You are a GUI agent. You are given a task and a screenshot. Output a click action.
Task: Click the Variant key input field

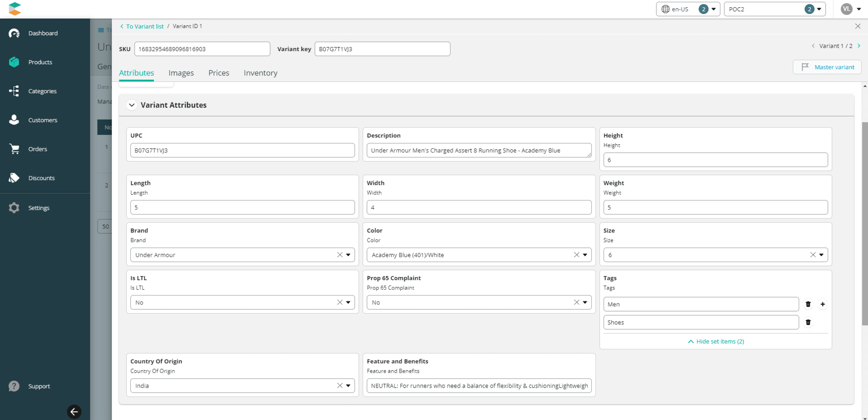(x=382, y=49)
